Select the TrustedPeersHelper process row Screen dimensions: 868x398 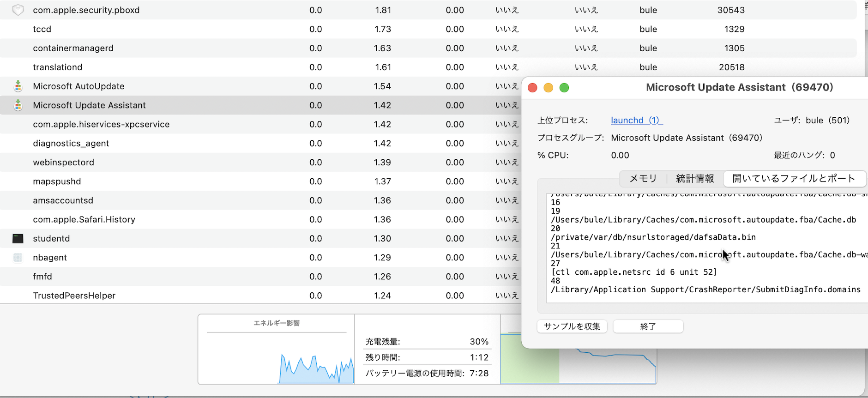click(185, 295)
